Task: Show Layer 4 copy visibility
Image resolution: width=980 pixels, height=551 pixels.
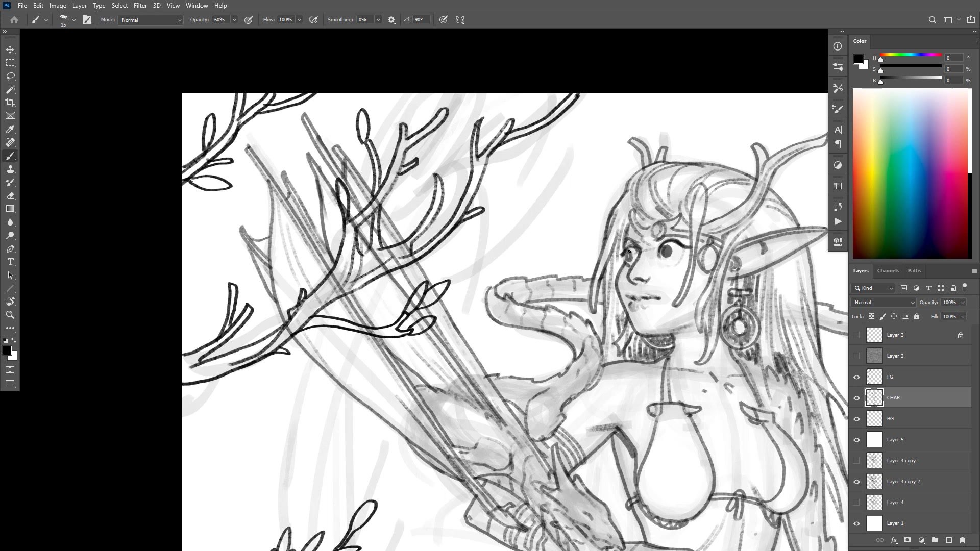Action: [856, 461]
